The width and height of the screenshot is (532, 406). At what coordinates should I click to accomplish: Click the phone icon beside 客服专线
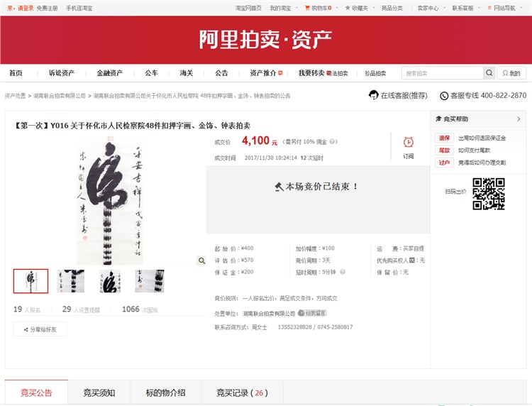tap(444, 96)
